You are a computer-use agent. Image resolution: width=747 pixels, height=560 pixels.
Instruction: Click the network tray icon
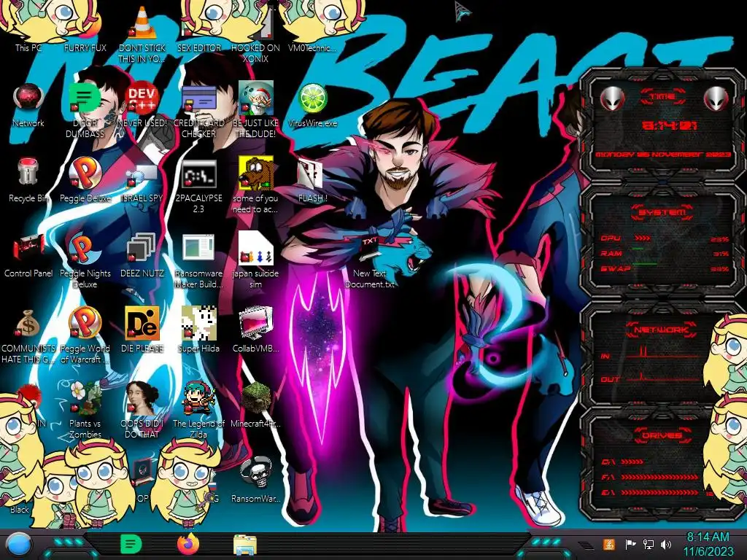648,544
